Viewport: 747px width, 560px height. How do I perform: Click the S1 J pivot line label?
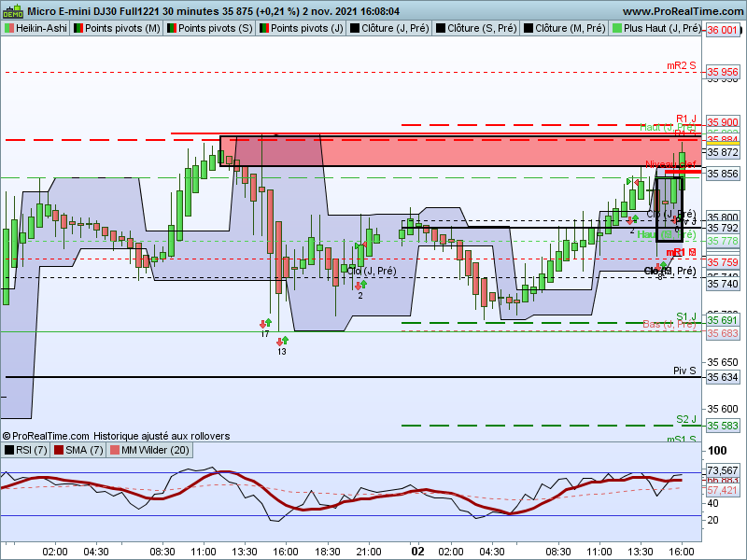click(x=686, y=316)
